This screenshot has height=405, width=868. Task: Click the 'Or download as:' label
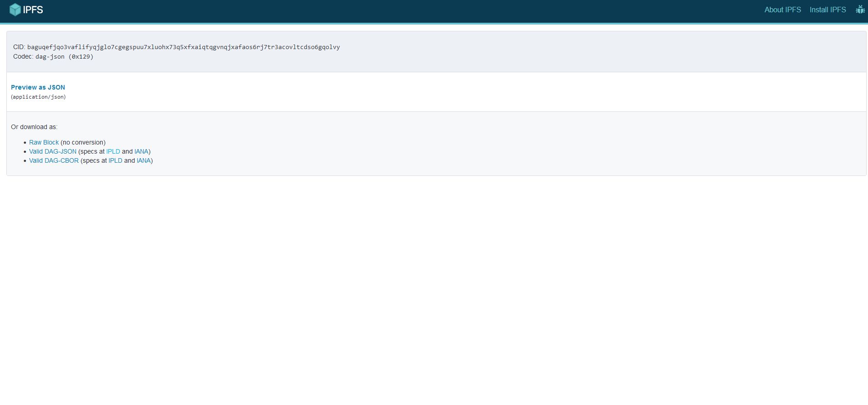click(34, 127)
